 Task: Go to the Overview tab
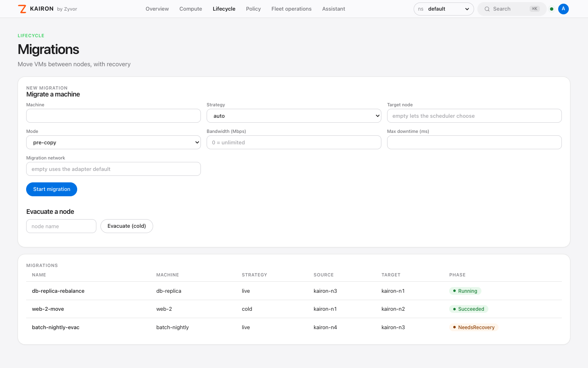[x=157, y=9]
